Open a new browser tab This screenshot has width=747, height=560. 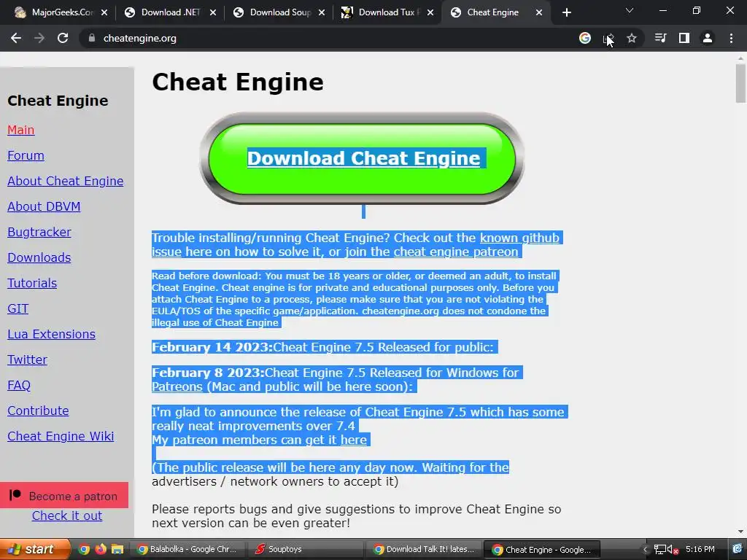coord(566,12)
